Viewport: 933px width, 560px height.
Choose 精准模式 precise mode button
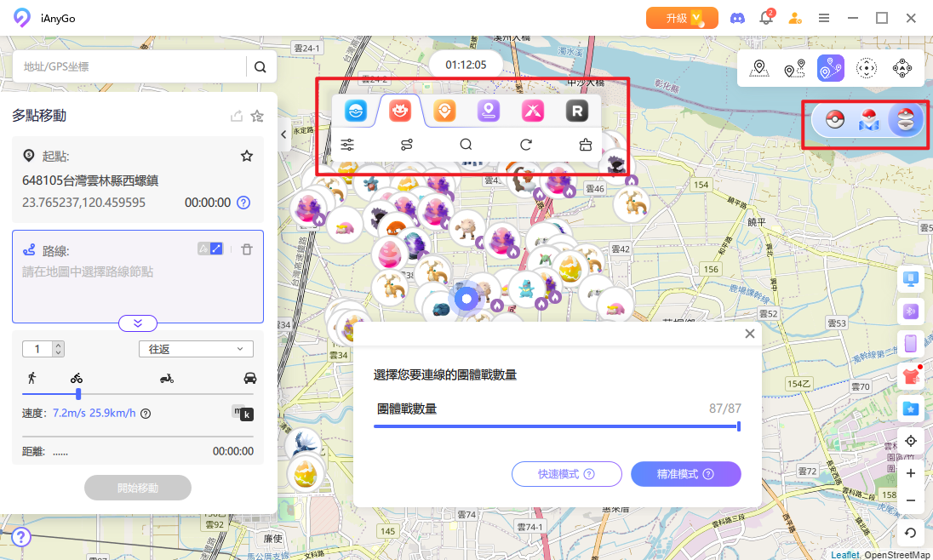click(685, 474)
